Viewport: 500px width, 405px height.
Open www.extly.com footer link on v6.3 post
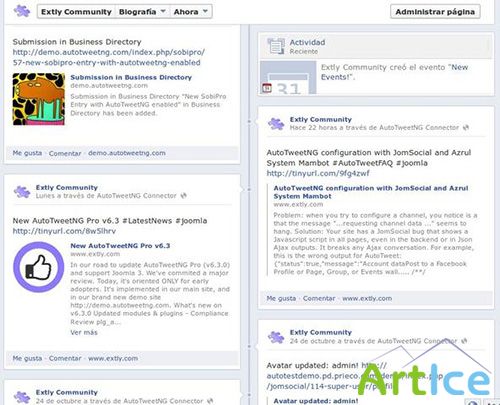113,358
